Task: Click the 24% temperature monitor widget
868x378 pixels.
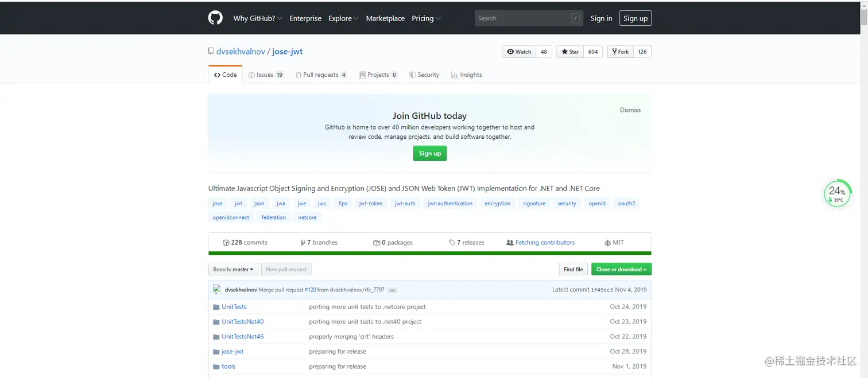Action: pos(837,194)
